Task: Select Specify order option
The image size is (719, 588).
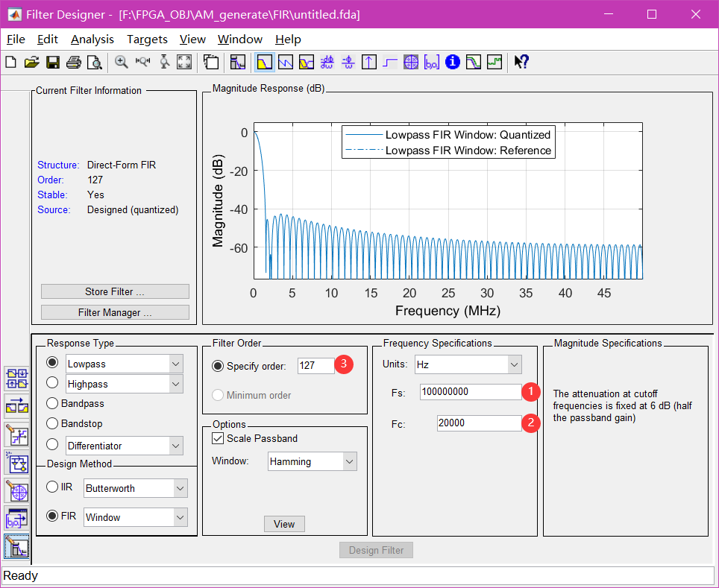Action: coord(249,366)
